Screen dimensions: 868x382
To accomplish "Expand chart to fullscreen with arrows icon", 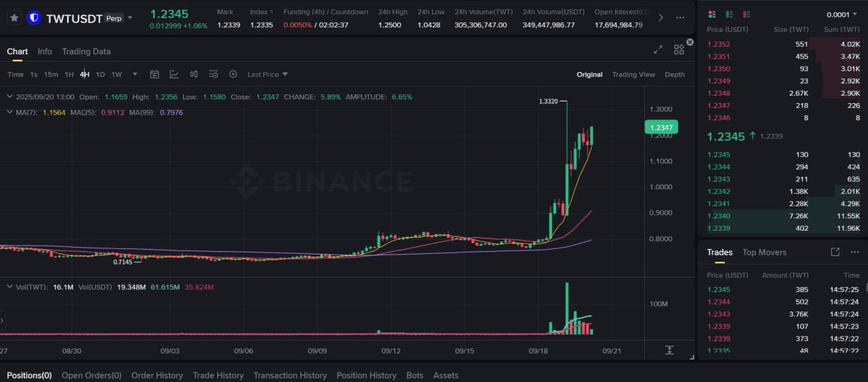I will (658, 50).
